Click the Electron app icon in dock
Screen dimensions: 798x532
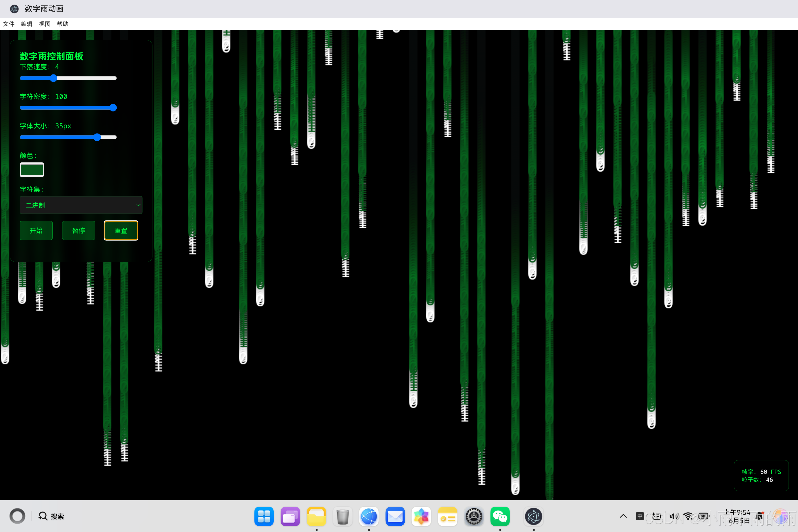(533, 516)
